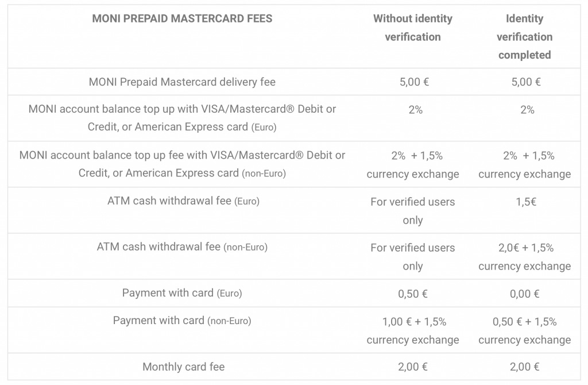588x385 pixels.
Task: Select the 'Without identity verification' column header
Action: (x=413, y=28)
